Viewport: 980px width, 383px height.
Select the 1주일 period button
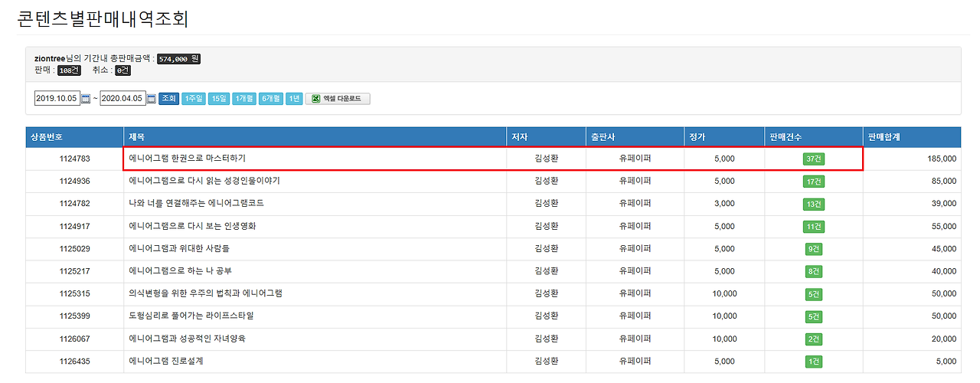tap(194, 99)
